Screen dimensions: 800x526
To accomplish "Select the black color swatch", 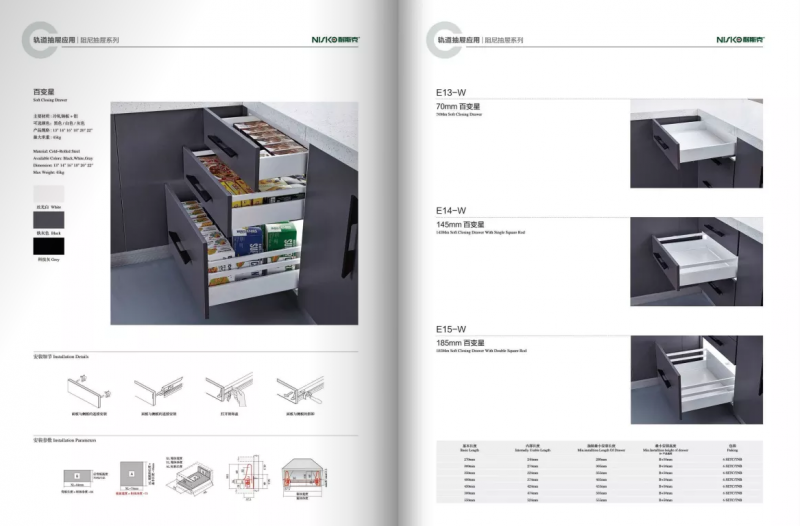I will 48,245.
